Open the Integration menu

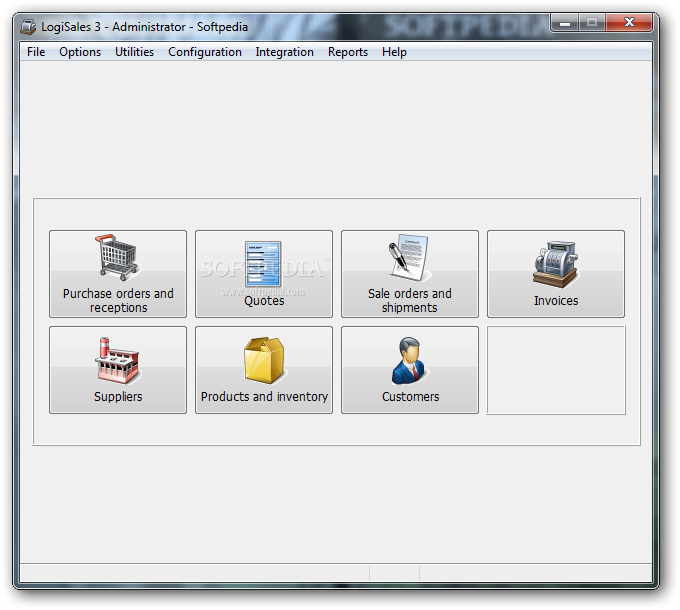coord(284,52)
